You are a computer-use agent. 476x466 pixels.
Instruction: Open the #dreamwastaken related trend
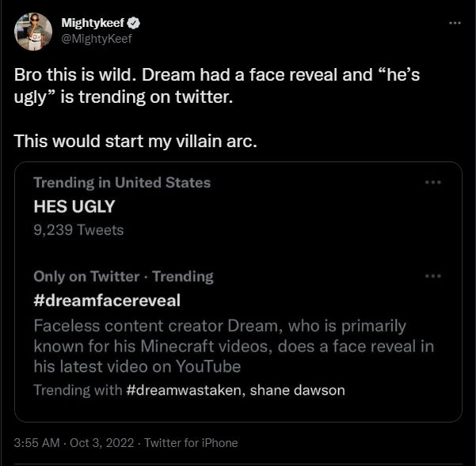point(183,390)
